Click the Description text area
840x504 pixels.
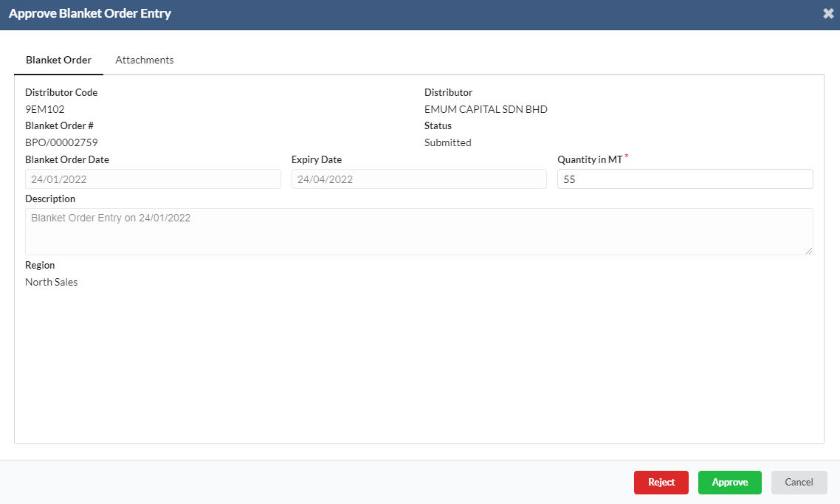pos(419,232)
